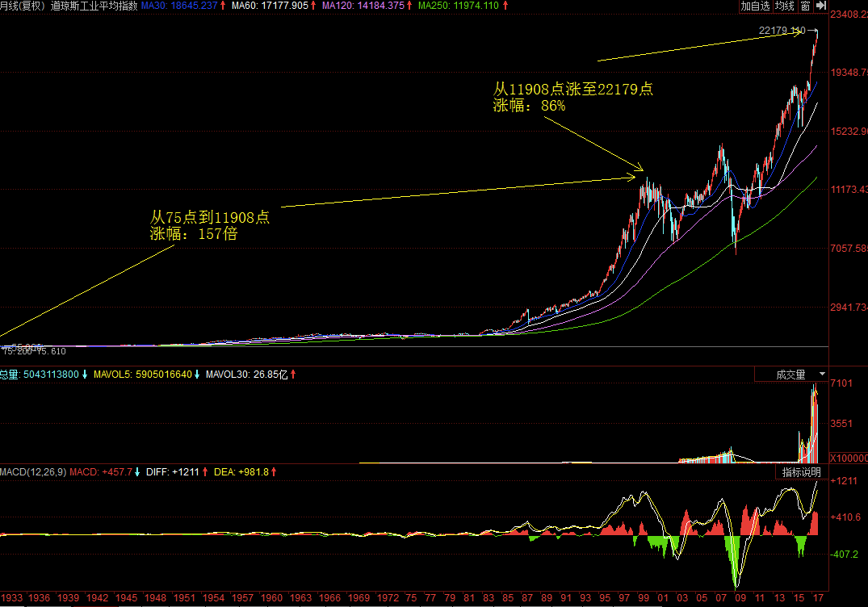The width and height of the screenshot is (868, 607).
Task: Click the 99 year marker on time axis
Action: 644,597
